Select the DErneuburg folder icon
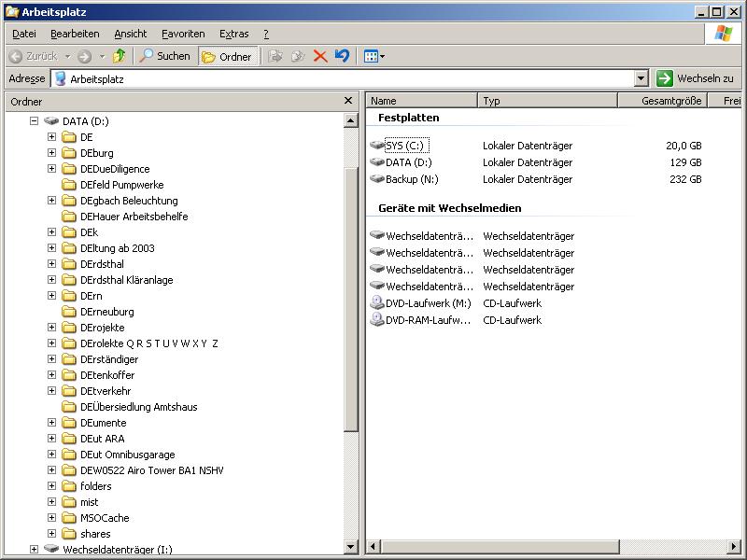747x560 pixels. tap(69, 312)
